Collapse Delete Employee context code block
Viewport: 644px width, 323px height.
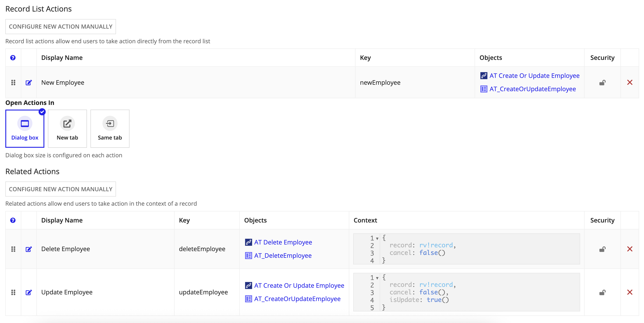377,238
